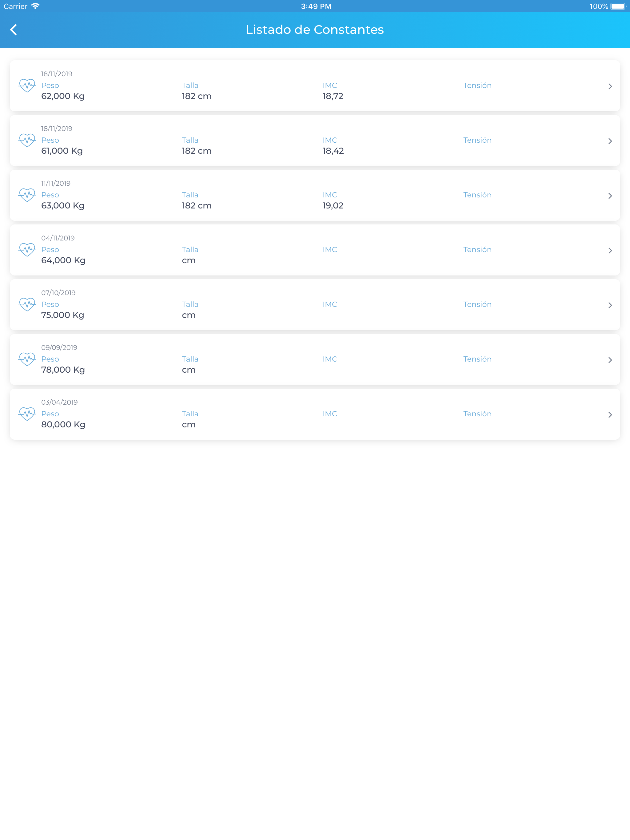The height and width of the screenshot is (840, 630).
Task: Select the heart icon beside 61,000 Kg record
Action: [x=26, y=141]
